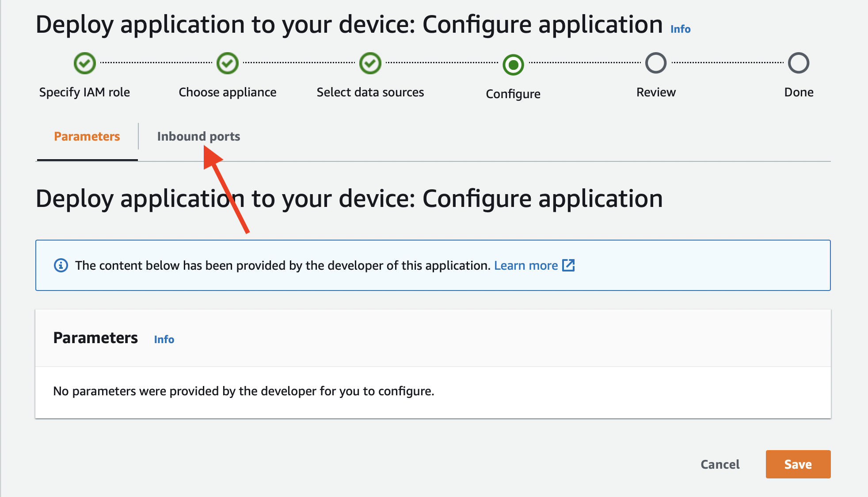This screenshot has height=497, width=868.
Task: Open the Info link beside Parameters heading
Action: click(164, 339)
